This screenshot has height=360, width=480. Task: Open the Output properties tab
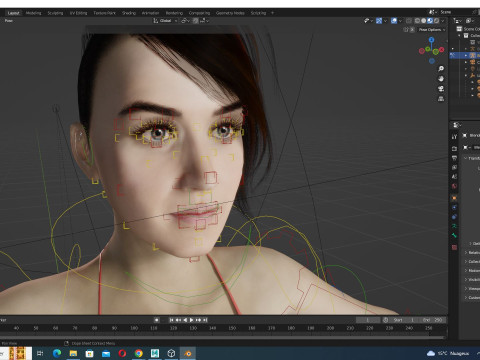[x=454, y=158]
